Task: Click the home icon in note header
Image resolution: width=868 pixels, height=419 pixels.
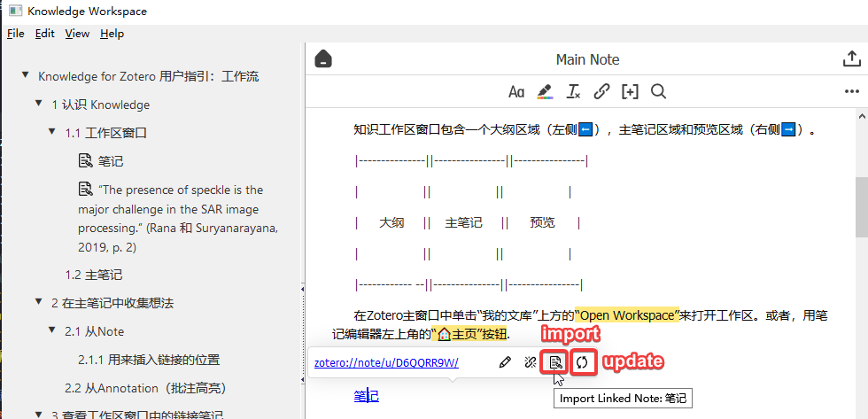Action: [324, 59]
